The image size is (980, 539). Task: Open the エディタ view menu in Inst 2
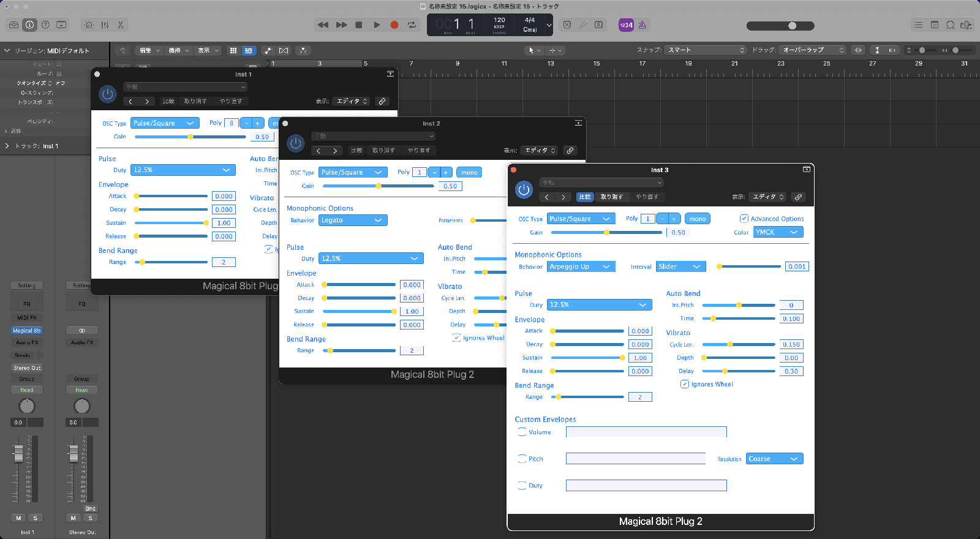540,151
